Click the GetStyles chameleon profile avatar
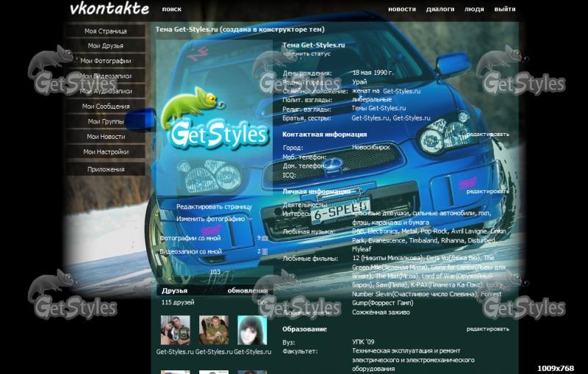The image size is (588, 374). [x=214, y=118]
